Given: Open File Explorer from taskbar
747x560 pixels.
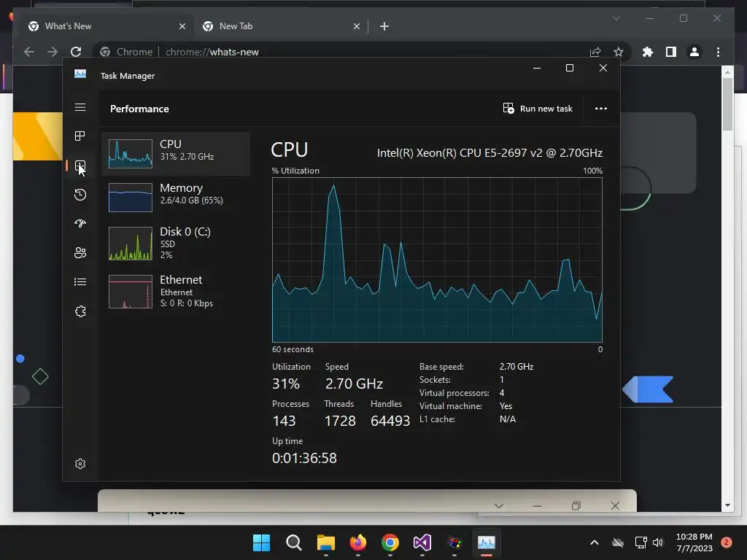Looking at the screenshot, I should coord(326,542).
